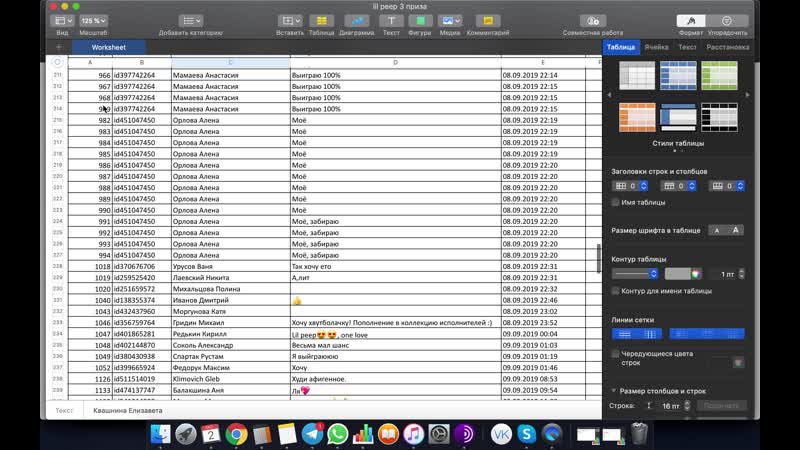Select cell with Урусов Ваня
This screenshot has width=800, height=450.
pos(231,266)
